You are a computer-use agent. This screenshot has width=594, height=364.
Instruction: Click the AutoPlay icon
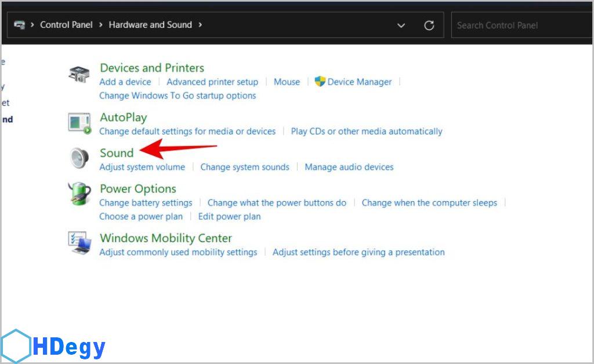pyautogui.click(x=79, y=123)
